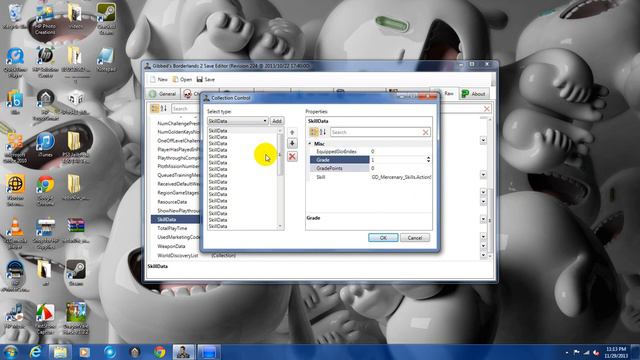The image size is (640, 360).
Task: Open dropdown arrow on WorldDiscoveryList row
Action: click(483, 255)
